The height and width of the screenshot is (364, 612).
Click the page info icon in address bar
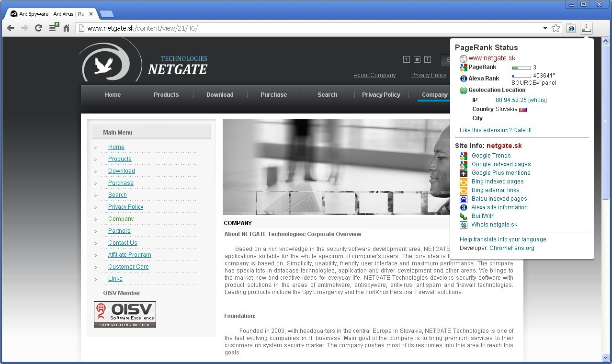(x=81, y=28)
